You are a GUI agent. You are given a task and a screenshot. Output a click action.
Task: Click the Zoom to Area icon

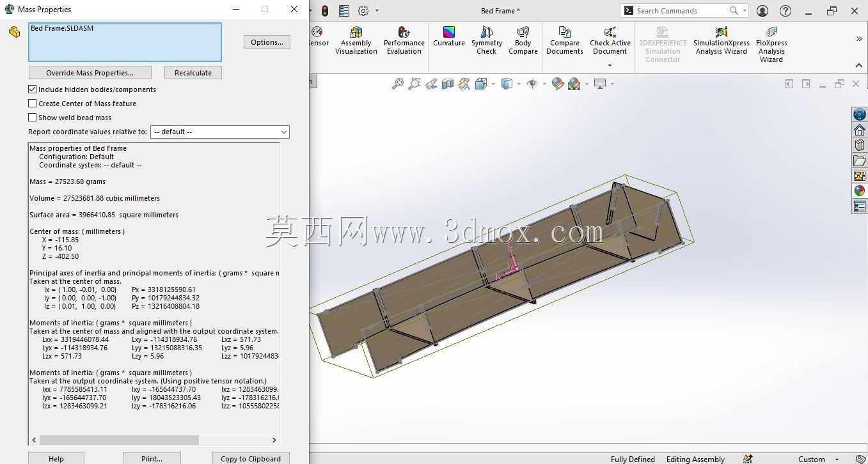pyautogui.click(x=414, y=84)
